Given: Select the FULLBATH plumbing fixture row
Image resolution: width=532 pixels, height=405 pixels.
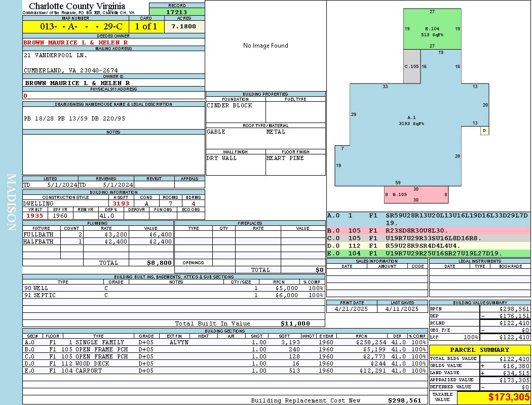Looking at the screenshot, I should coord(98,234).
